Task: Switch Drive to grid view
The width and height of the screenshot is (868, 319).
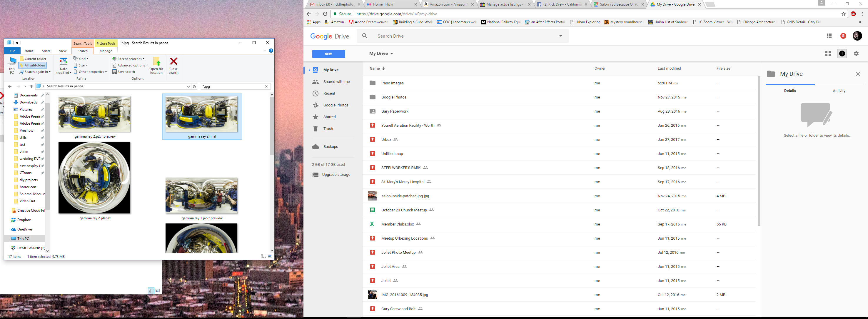Action: tap(828, 54)
